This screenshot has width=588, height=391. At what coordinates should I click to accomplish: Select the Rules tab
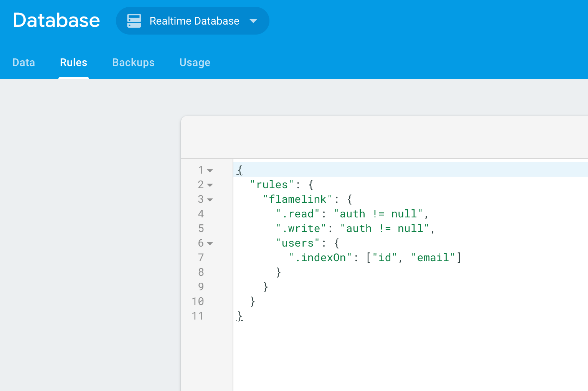pyautogui.click(x=73, y=62)
